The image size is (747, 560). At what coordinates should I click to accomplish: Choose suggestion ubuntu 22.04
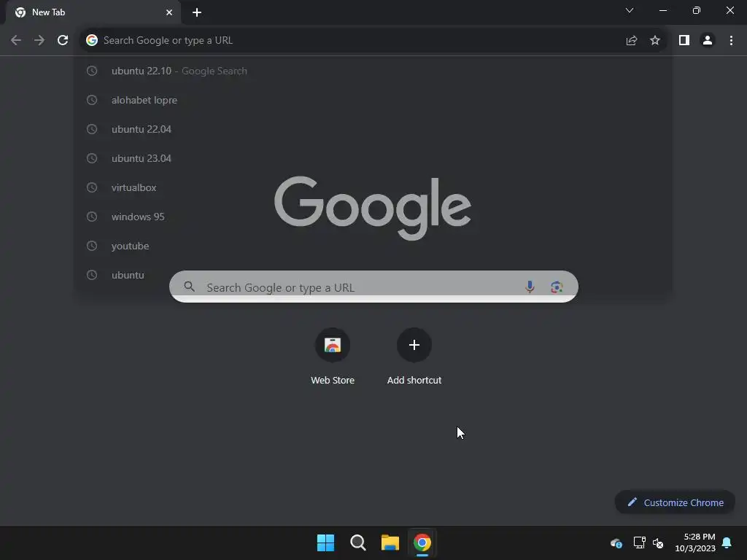point(373,129)
